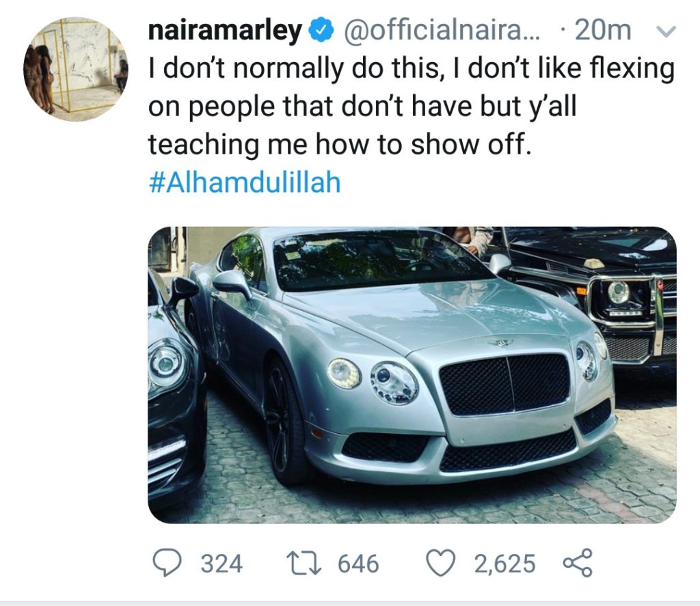
Task: Click the share icon
Action: pyautogui.click(x=578, y=563)
